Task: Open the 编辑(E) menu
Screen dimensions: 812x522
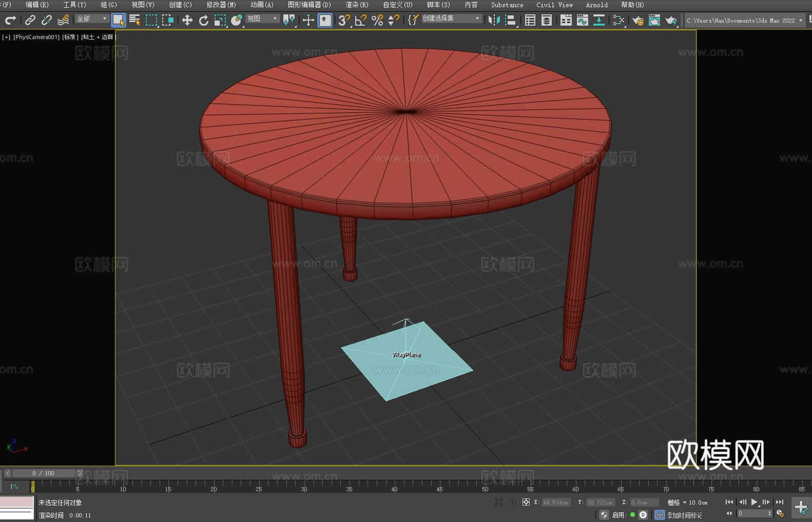Action: [x=37, y=5]
